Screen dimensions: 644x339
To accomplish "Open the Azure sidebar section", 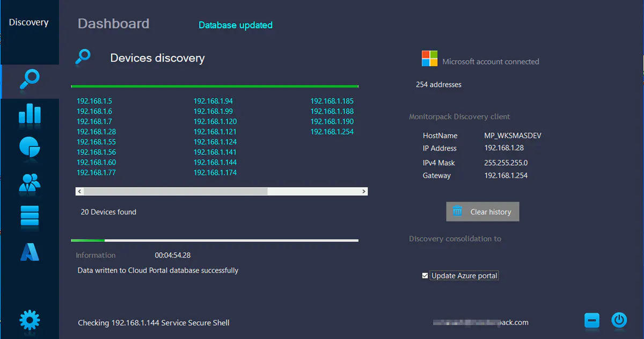I will pyautogui.click(x=30, y=252).
